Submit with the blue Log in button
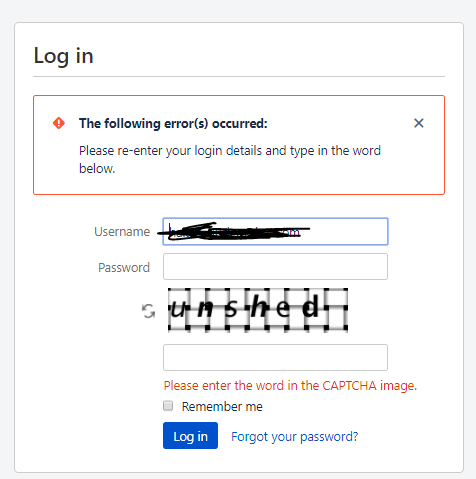The width and height of the screenshot is (476, 479). click(190, 436)
